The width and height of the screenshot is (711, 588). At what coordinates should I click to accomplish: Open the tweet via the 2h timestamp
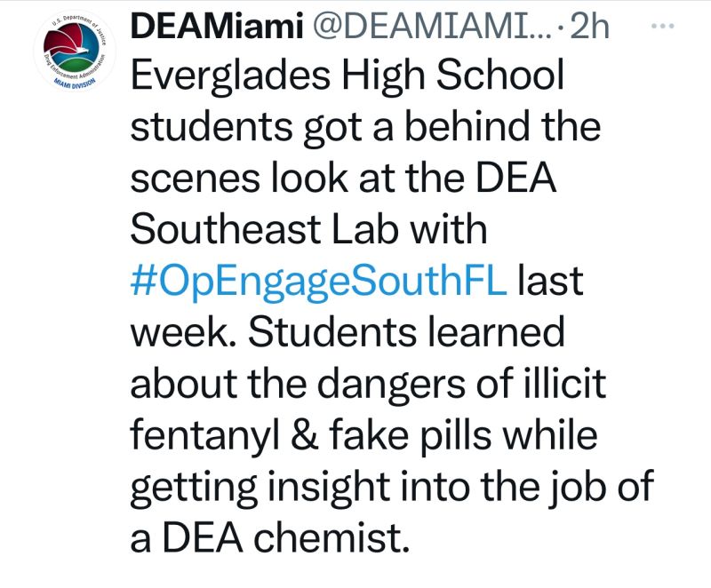point(588,26)
